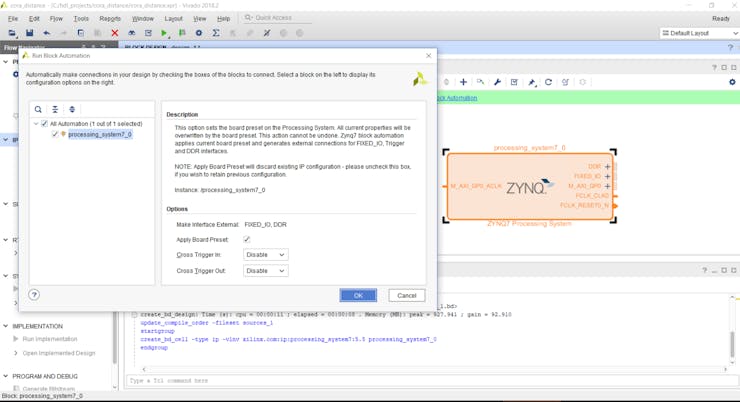Click the Open Project toolbar icon

pyautogui.click(x=12, y=33)
